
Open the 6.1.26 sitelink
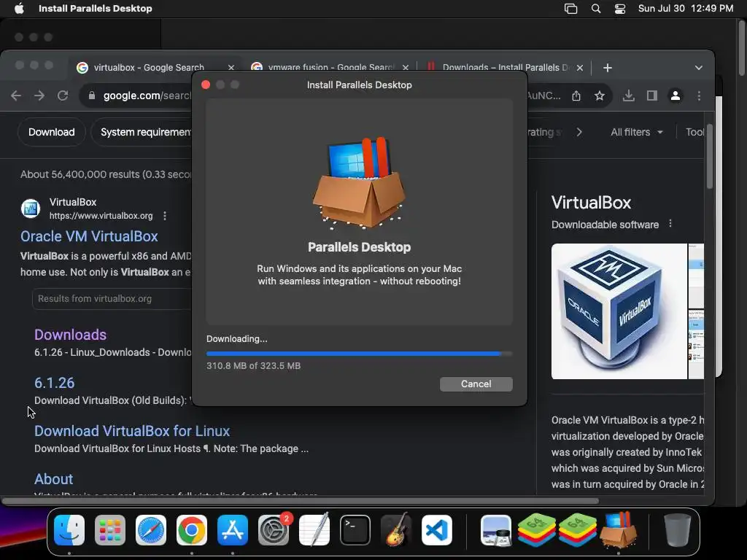click(54, 383)
